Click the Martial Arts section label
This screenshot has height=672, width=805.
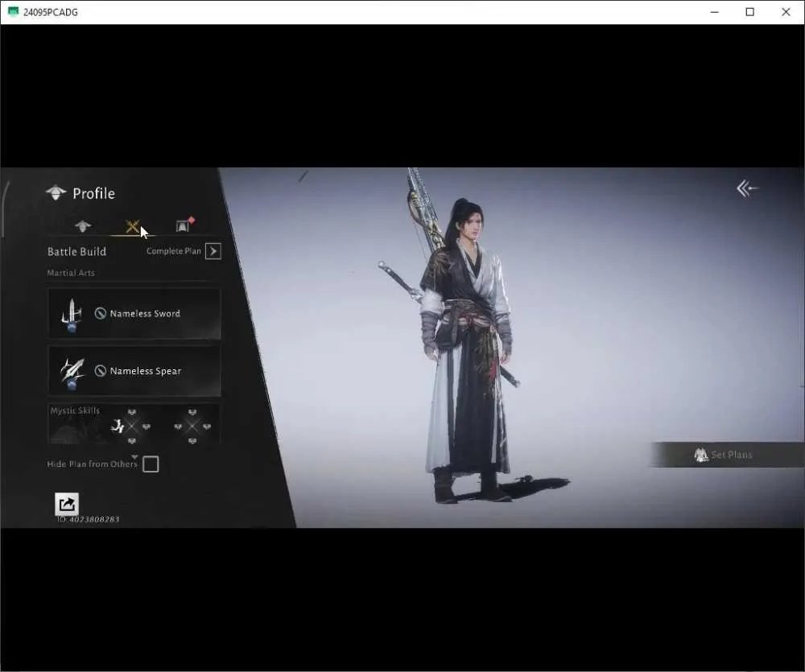[71, 273]
